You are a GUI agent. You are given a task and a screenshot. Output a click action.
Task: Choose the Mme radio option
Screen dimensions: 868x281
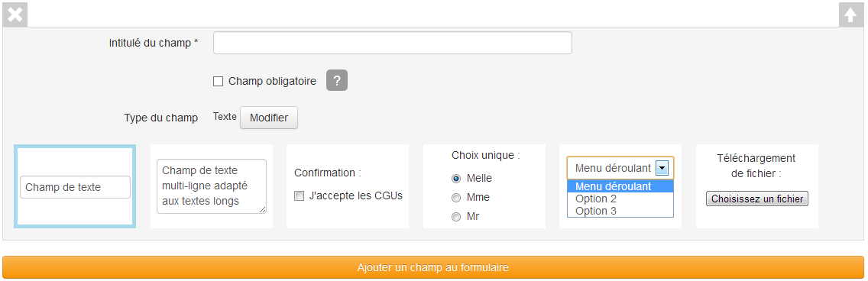tap(456, 198)
